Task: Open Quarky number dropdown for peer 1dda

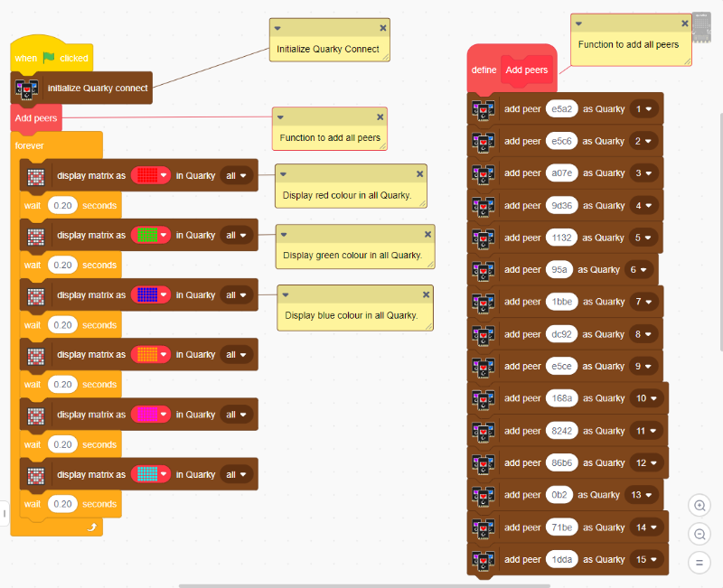Action: click(646, 559)
